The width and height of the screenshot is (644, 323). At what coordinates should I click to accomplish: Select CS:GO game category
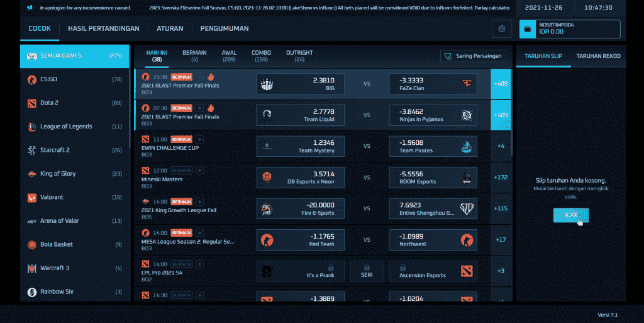tap(75, 79)
